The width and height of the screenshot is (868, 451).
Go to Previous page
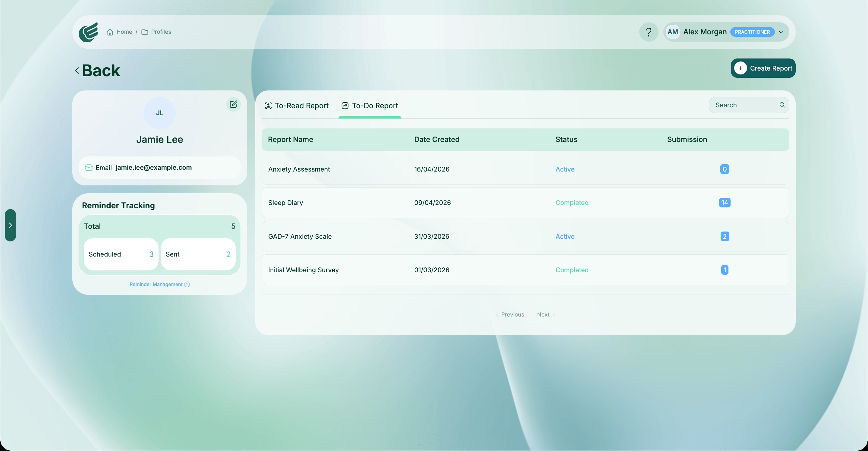point(510,315)
